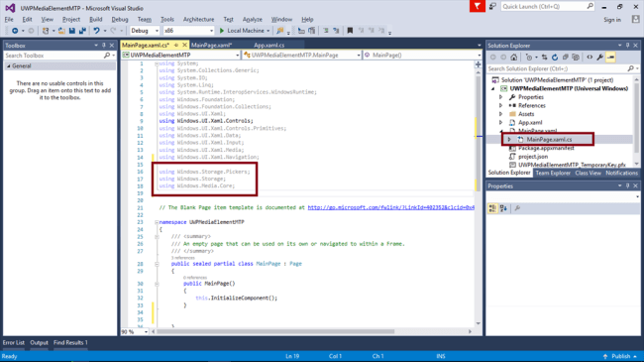Open the Output tab at the bottom

[x=39, y=343]
